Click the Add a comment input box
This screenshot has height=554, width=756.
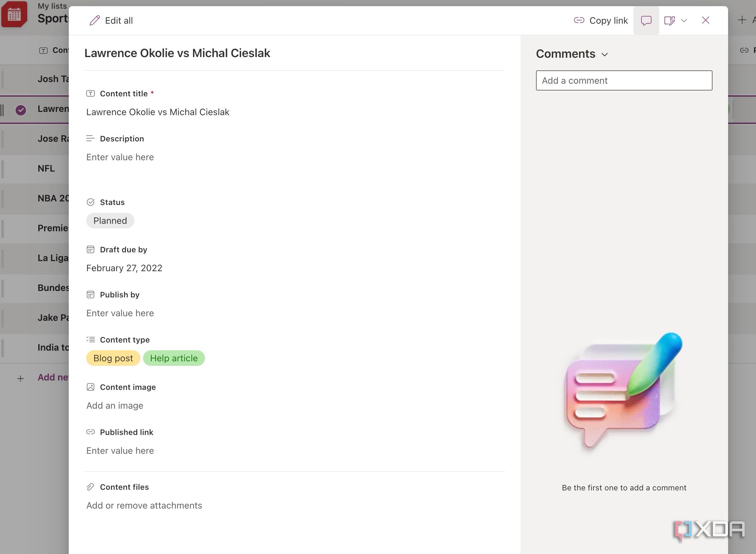(624, 80)
